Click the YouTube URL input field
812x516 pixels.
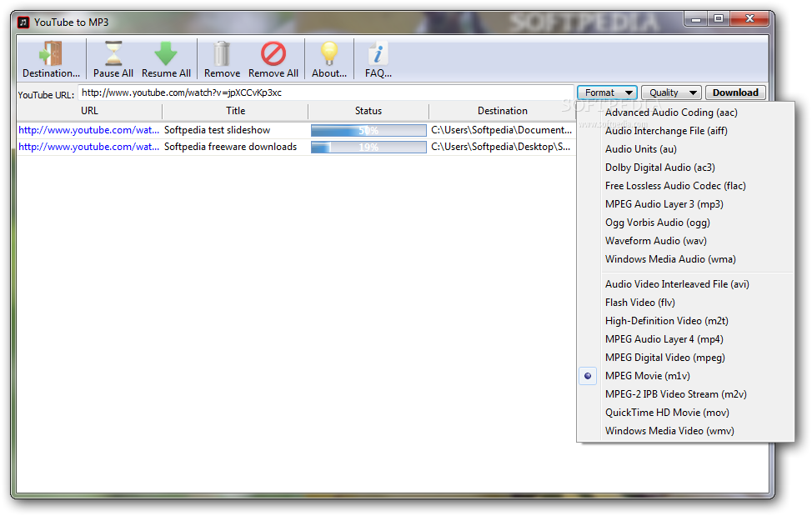(x=326, y=93)
